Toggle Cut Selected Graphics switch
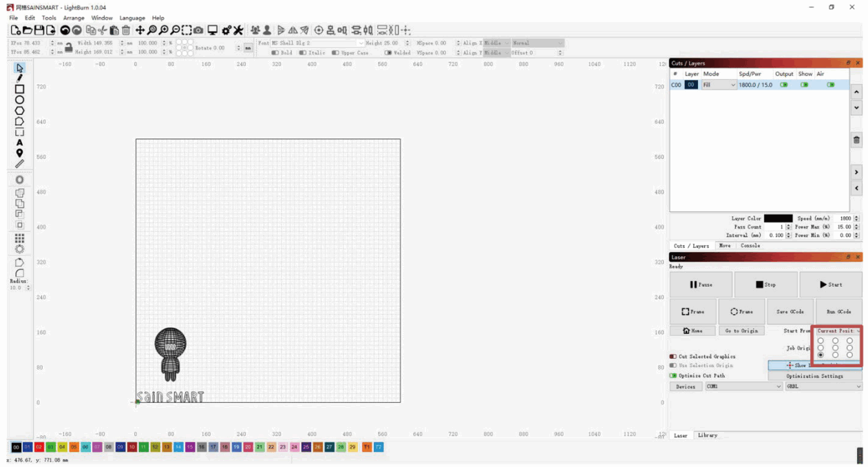The image size is (868, 467). click(673, 356)
